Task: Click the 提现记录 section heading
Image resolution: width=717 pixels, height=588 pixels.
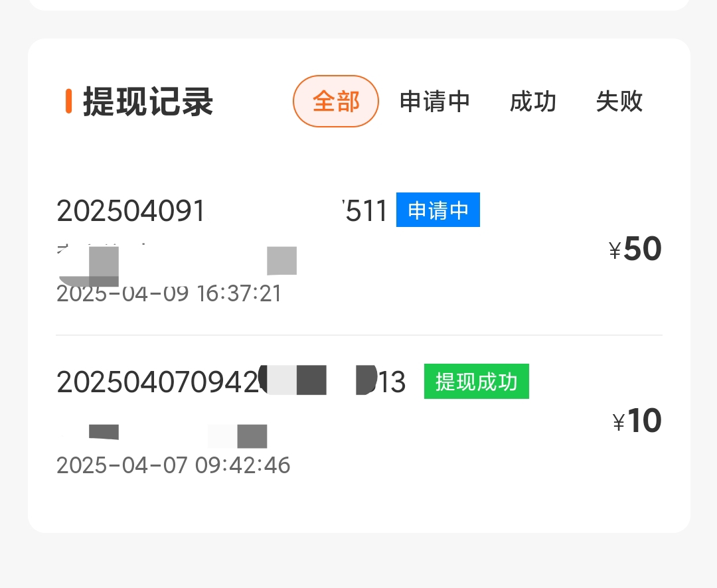Action: point(148,102)
